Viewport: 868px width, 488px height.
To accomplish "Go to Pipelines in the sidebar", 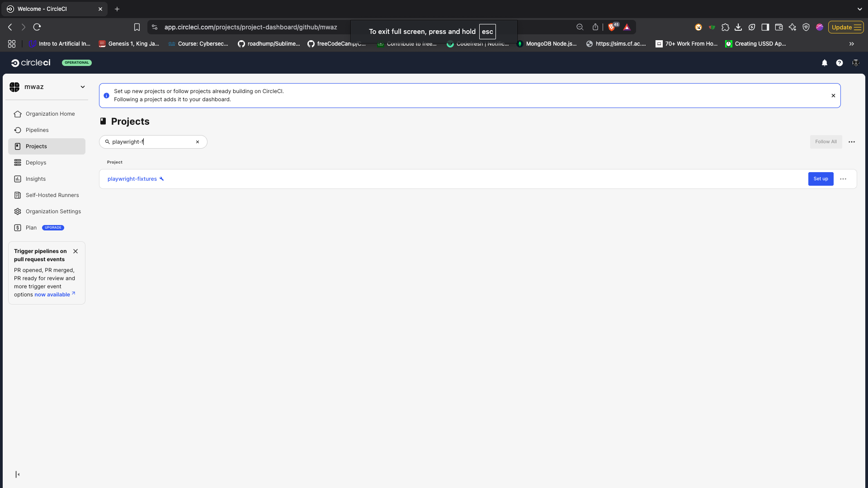I will tap(37, 130).
